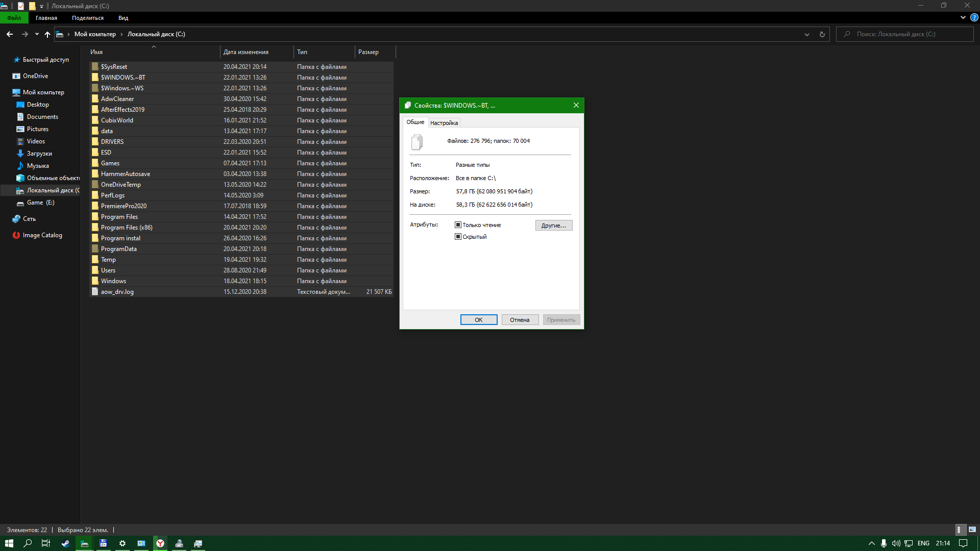Open Steam from the taskbar

click(x=65, y=543)
